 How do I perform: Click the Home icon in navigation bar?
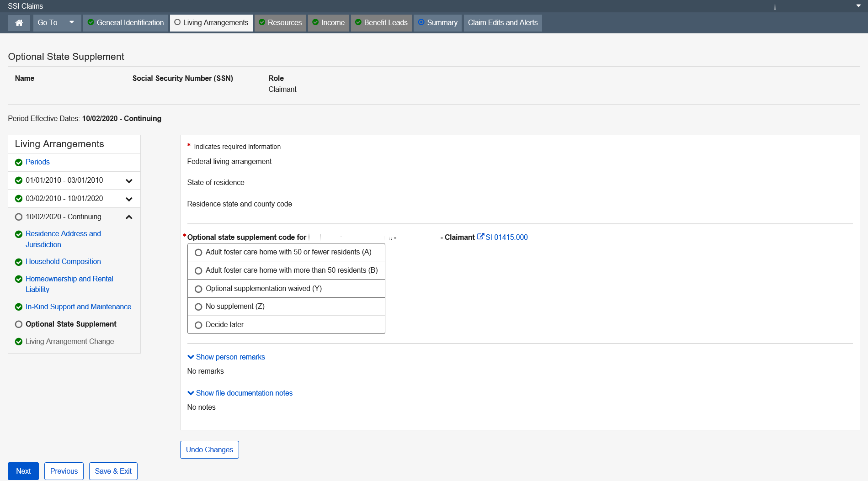pos(19,23)
